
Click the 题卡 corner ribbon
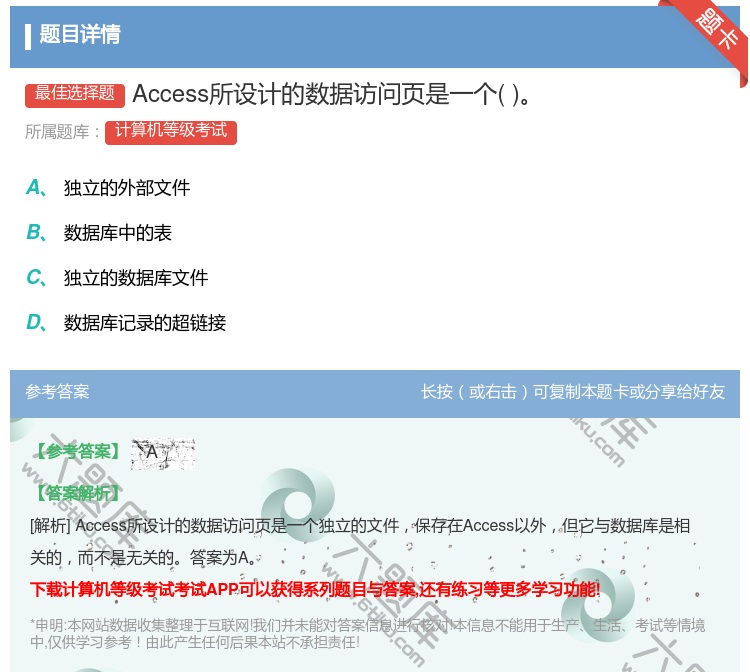[x=715, y=31]
